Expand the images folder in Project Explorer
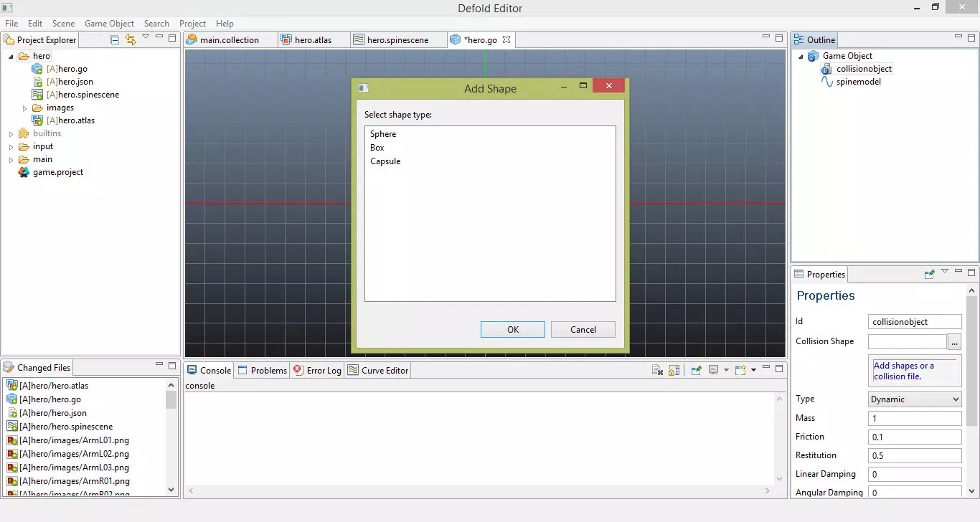Viewport: 980px width, 522px height. click(x=24, y=108)
